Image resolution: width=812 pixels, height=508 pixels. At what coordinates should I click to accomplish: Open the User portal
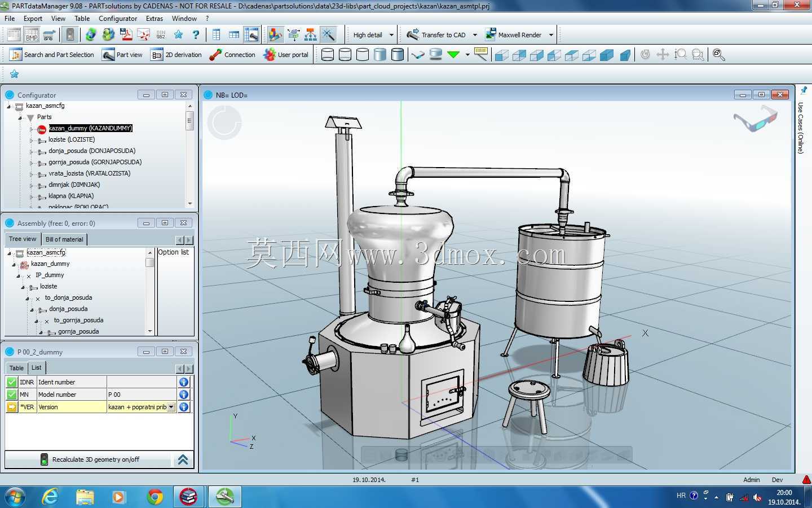coord(286,55)
